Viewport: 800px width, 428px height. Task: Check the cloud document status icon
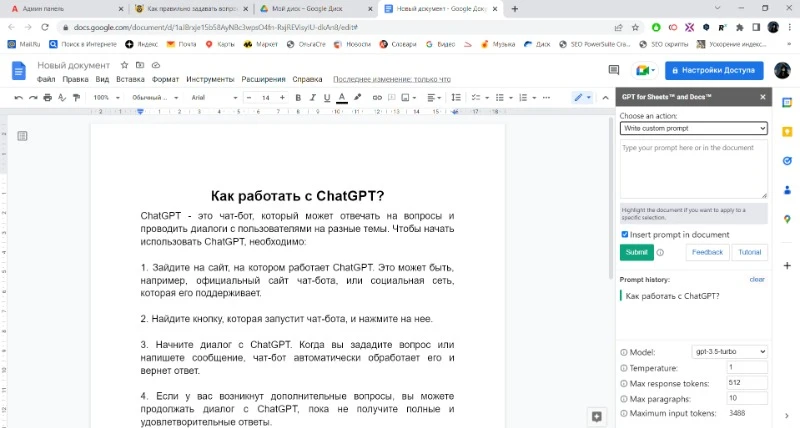156,65
